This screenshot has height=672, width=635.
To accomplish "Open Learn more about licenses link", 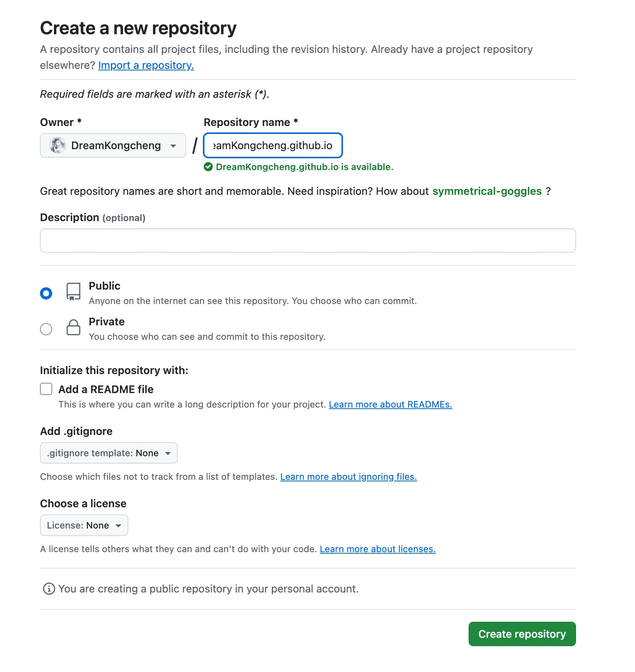I will (378, 549).
